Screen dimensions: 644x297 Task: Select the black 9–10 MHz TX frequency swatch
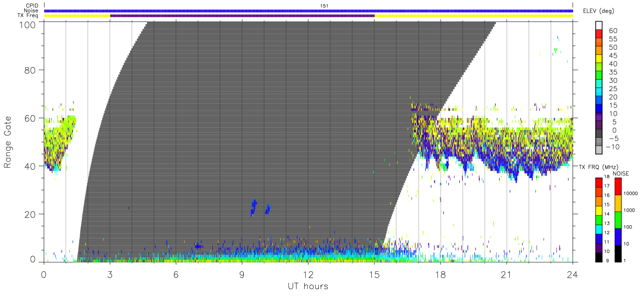pos(599,256)
